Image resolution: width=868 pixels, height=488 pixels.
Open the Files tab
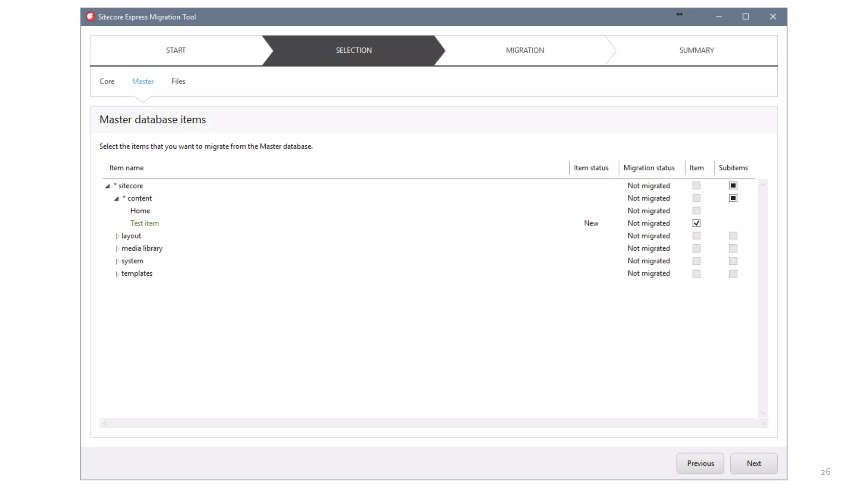[x=178, y=81]
